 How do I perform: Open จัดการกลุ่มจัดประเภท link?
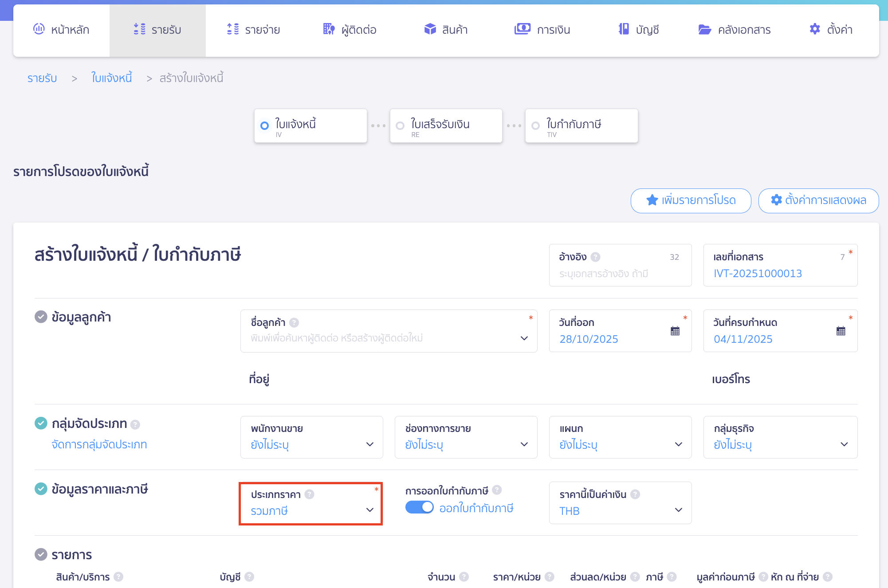click(99, 444)
